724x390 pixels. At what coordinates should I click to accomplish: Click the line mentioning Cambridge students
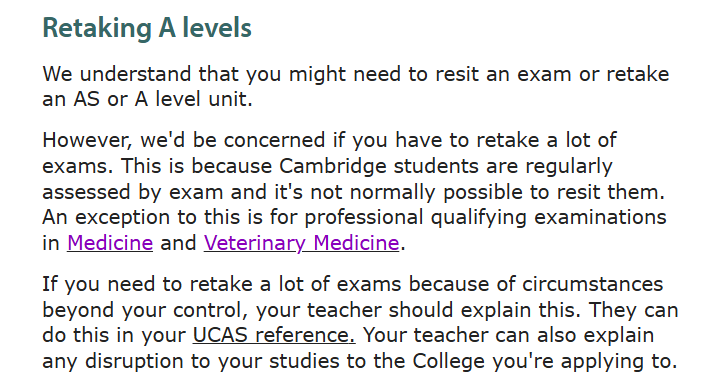(327, 166)
